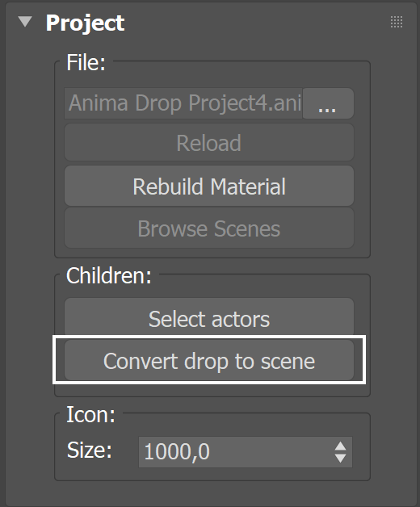Click Rebuild Material
420x507 pixels.
tap(209, 186)
